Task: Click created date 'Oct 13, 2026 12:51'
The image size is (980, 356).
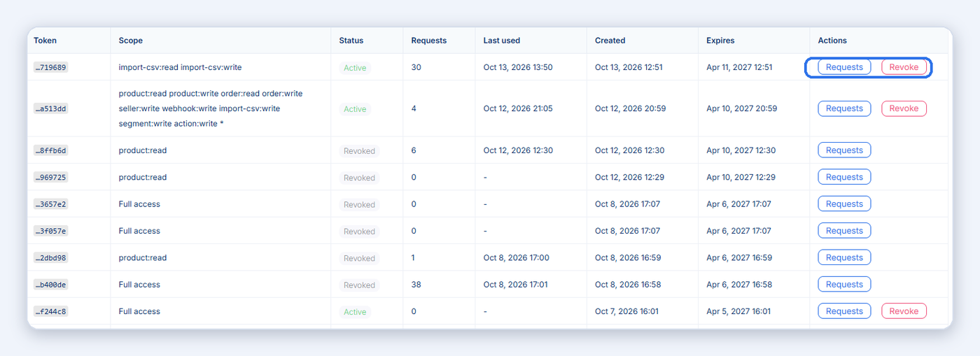Action: (x=629, y=67)
